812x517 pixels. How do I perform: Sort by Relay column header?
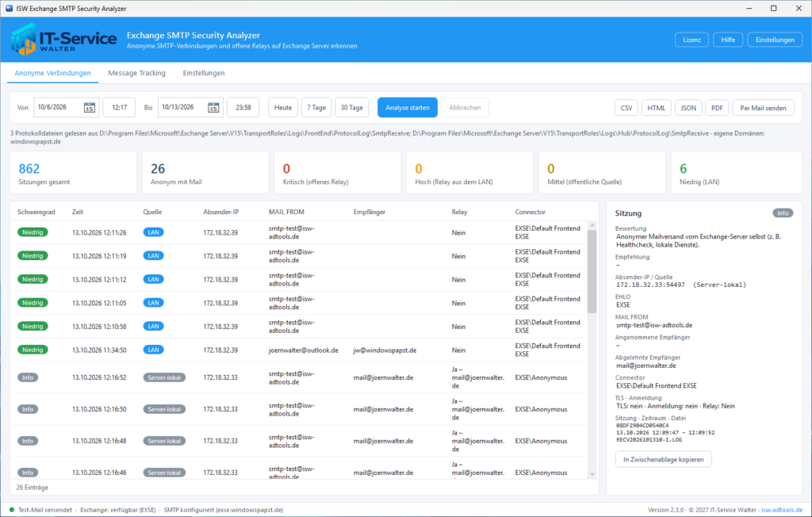(x=459, y=212)
